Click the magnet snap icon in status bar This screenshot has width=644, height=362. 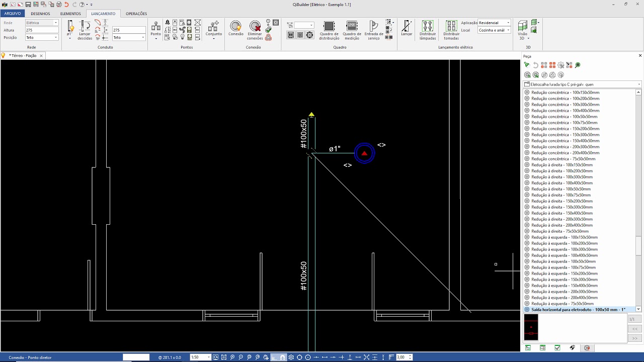coord(282,357)
